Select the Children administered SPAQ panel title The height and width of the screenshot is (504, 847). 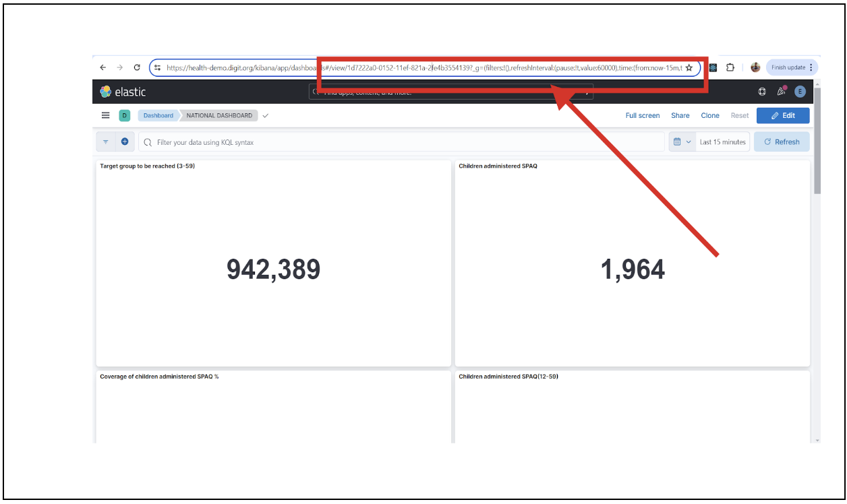[498, 166]
